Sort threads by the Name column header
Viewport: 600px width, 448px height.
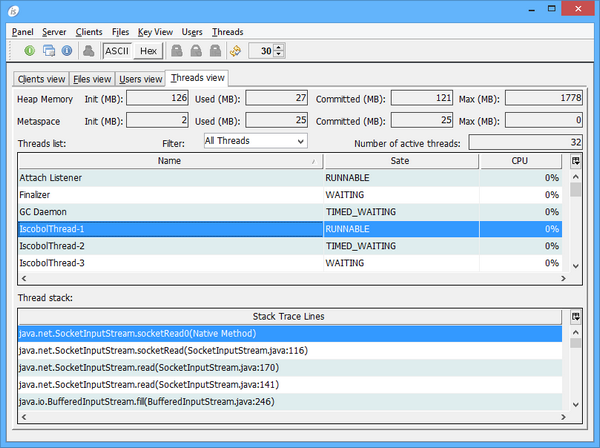(x=168, y=161)
